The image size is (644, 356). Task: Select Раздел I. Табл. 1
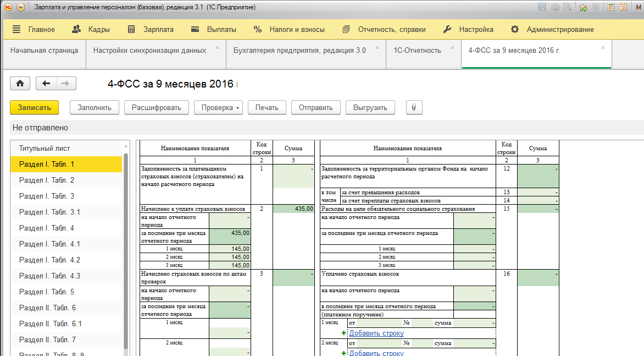click(66, 164)
